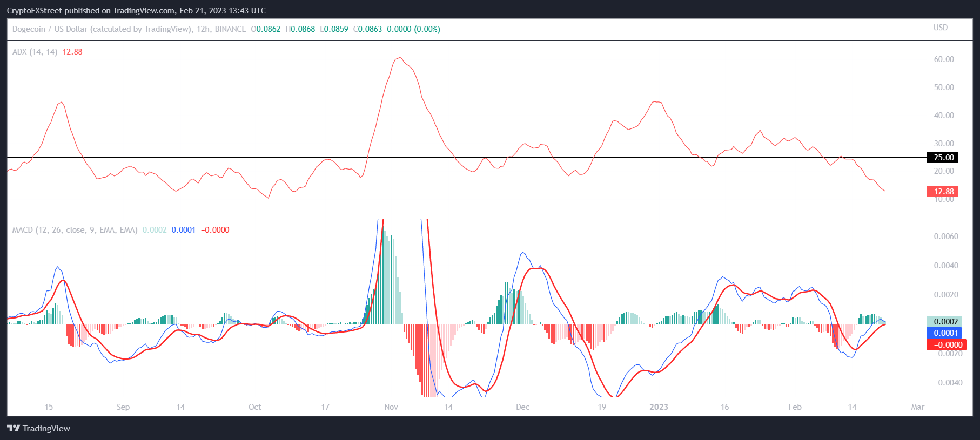Viewport: 980px width, 440px height.
Task: Click the Mar label on time axis
Action: tap(918, 407)
